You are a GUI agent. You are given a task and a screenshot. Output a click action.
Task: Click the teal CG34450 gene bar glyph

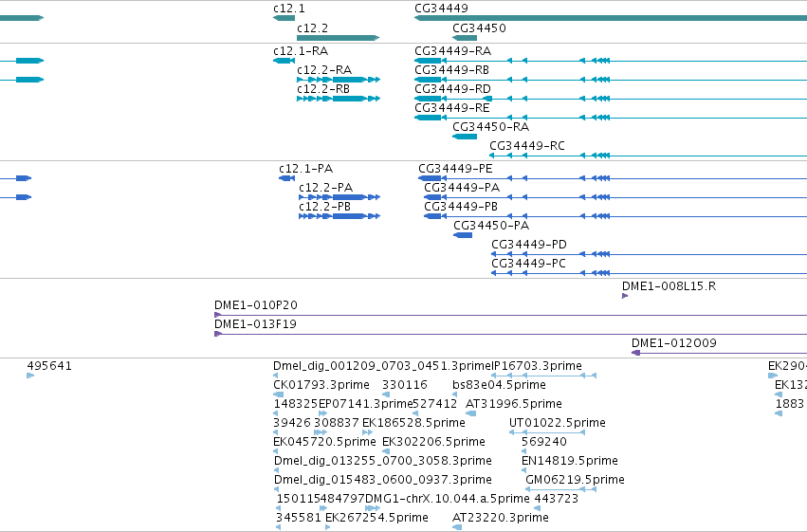tap(465, 38)
